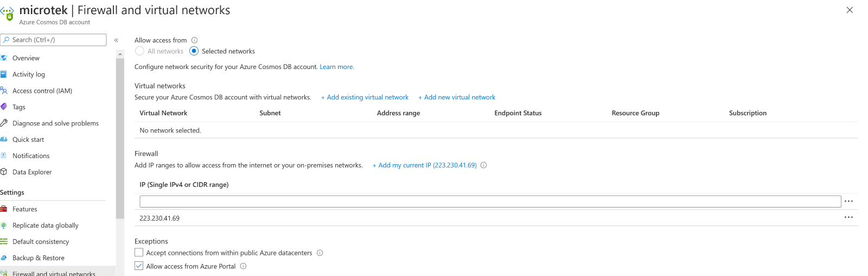The height and width of the screenshot is (276, 868).
Task: Click the Learn more link
Action: click(x=337, y=67)
